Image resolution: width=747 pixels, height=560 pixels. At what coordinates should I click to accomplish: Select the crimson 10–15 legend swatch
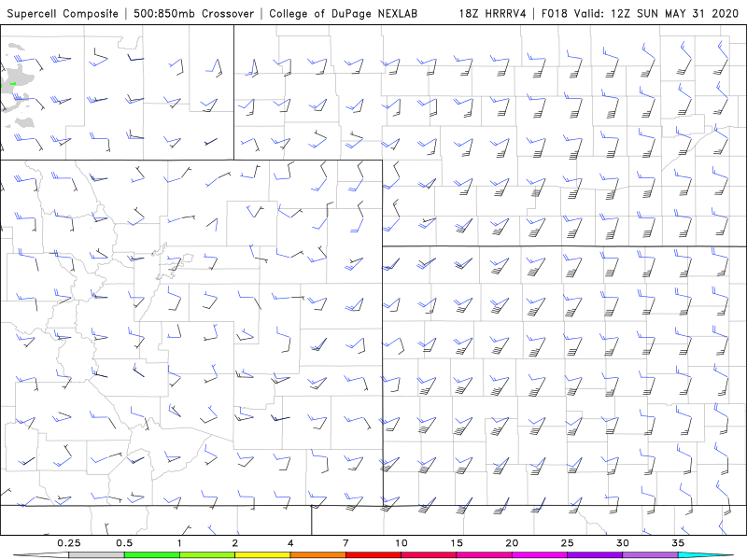(x=429, y=555)
